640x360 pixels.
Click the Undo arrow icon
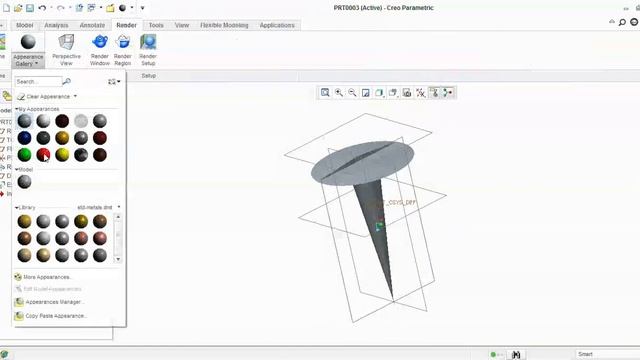tap(42, 8)
